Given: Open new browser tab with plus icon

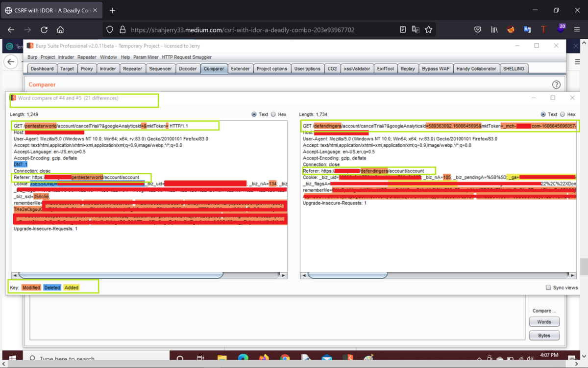Looking at the screenshot, I should [112, 10].
